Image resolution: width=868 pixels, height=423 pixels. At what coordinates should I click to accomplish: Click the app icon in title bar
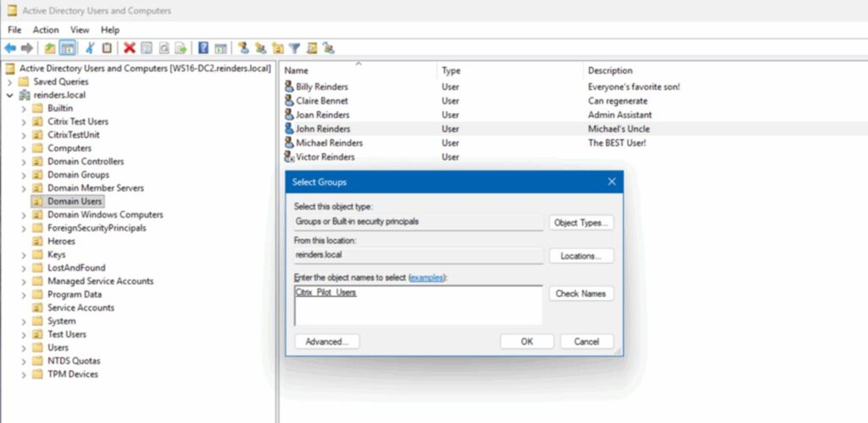(x=12, y=10)
